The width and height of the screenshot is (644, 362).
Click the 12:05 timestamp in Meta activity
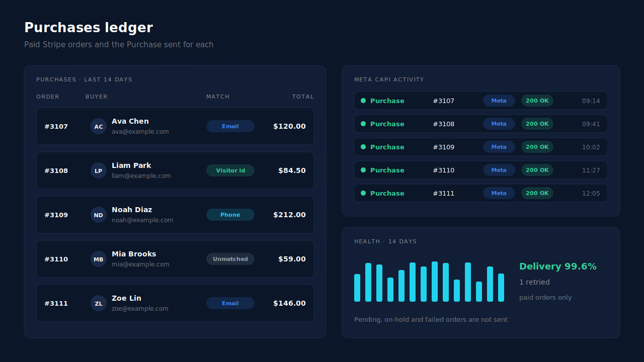coord(591,193)
